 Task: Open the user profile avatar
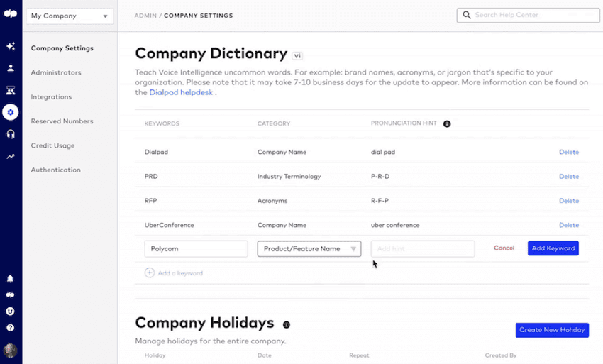(11, 351)
